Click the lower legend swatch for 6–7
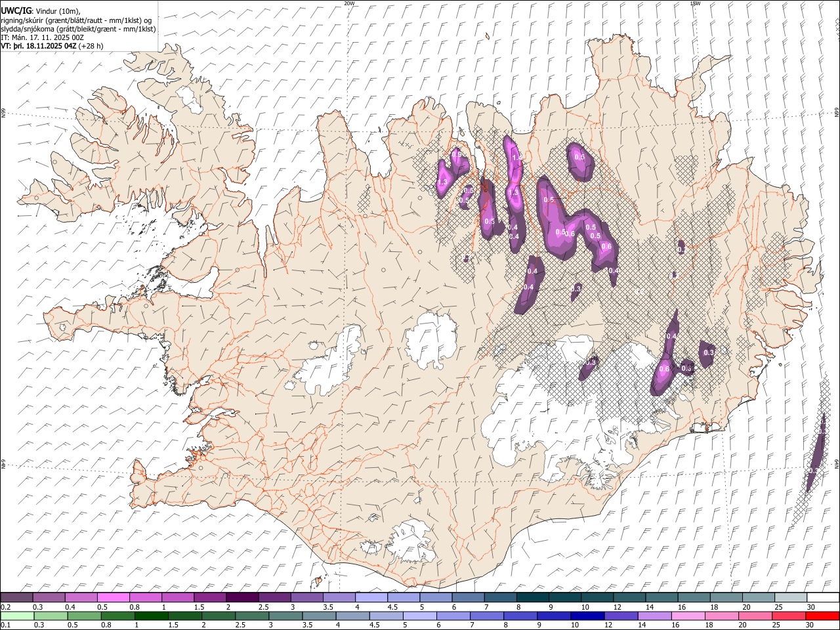 (453, 616)
